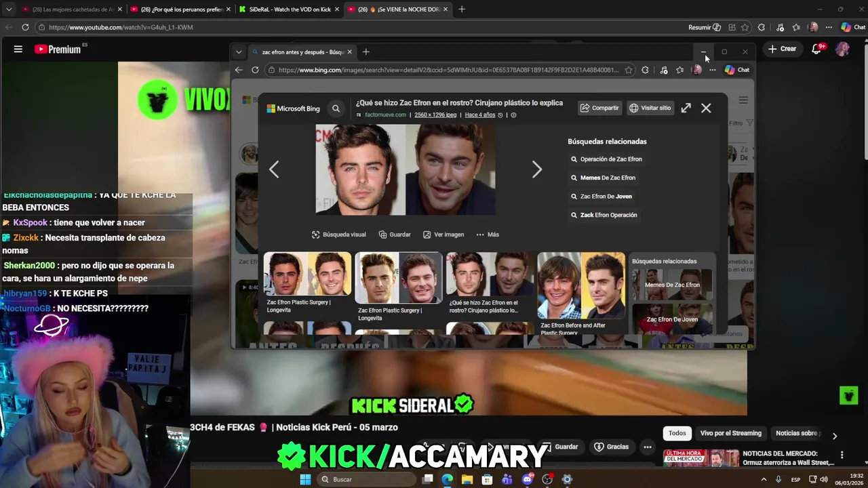Open the 'Zac Efron Before and After Plastic Surgery' thumbnail

[x=581, y=285]
